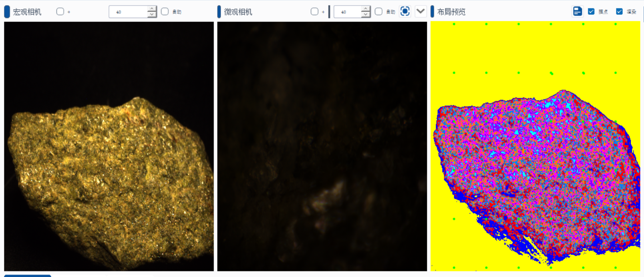This screenshot has width=644, height=277.
Task: Decrease 宏观相机 exposure value with down arrow
Action: point(151,14)
